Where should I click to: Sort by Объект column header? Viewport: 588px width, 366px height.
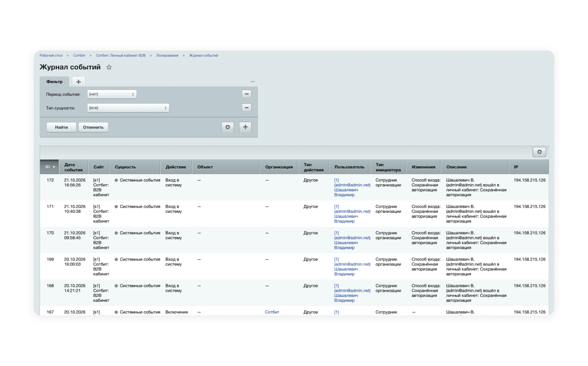coord(226,167)
